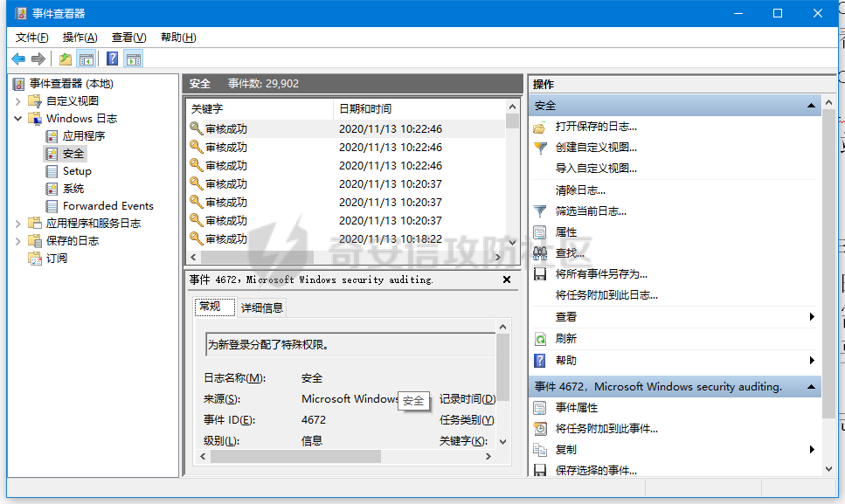Close the event 4672 preview pane
The width and height of the screenshot is (845, 504).
click(507, 280)
